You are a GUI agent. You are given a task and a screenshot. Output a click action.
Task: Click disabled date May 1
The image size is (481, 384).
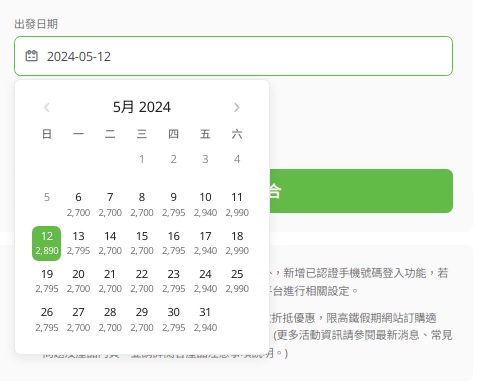pyautogui.click(x=142, y=159)
